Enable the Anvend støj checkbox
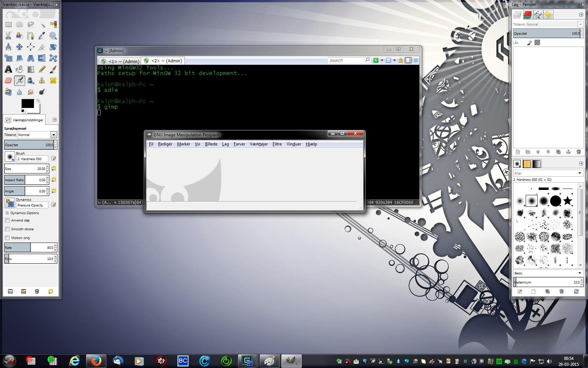Viewport: 588px width, 368px height. pyautogui.click(x=7, y=220)
